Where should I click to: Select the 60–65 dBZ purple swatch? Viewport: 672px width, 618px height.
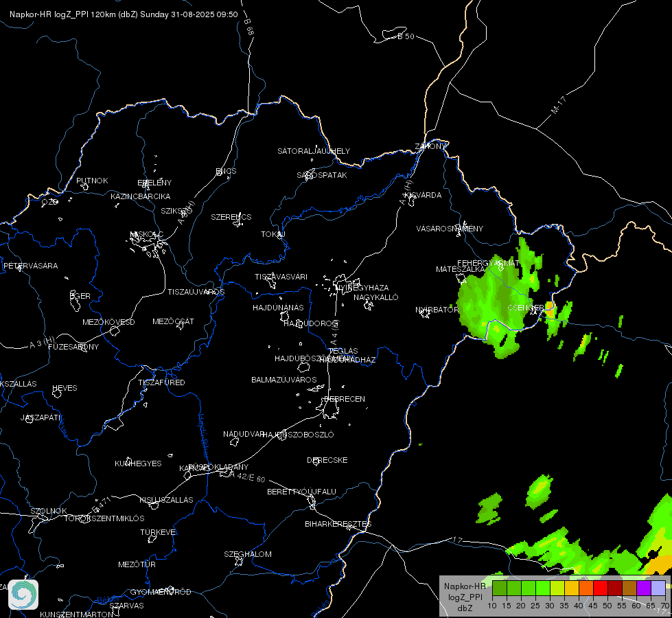click(644, 588)
